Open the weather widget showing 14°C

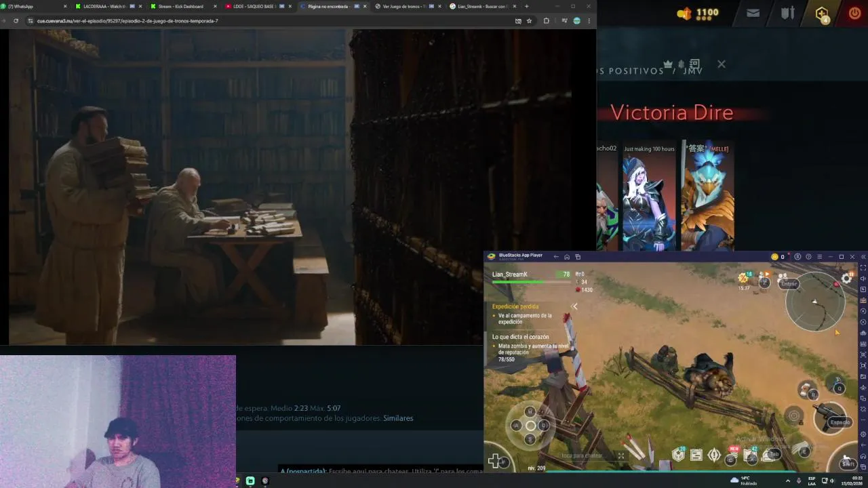[x=743, y=481]
